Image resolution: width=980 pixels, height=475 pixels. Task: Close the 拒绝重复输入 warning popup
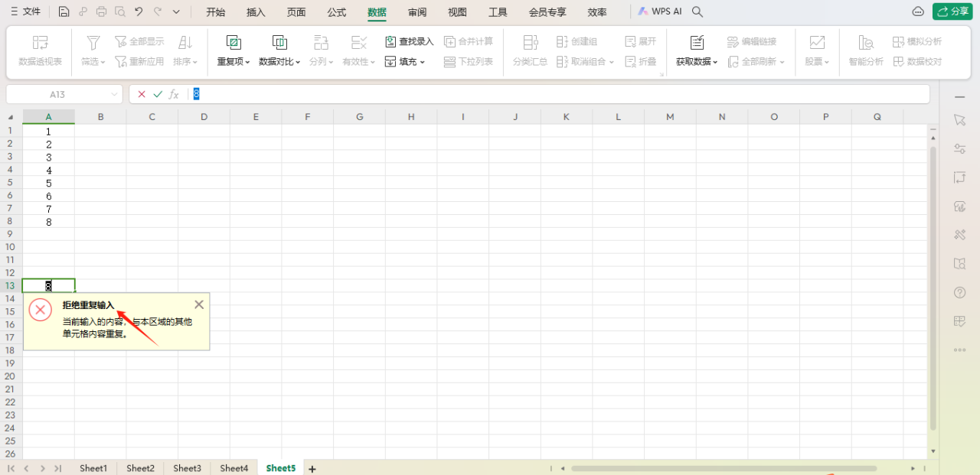(x=199, y=304)
